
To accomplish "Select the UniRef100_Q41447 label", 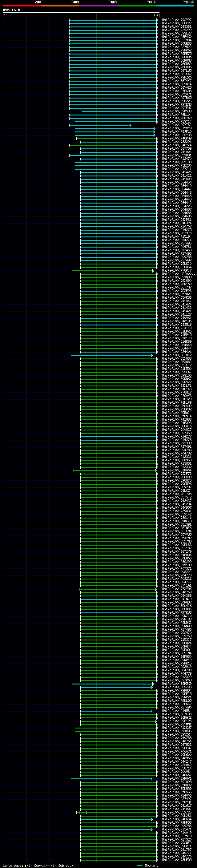I will pos(176,301).
